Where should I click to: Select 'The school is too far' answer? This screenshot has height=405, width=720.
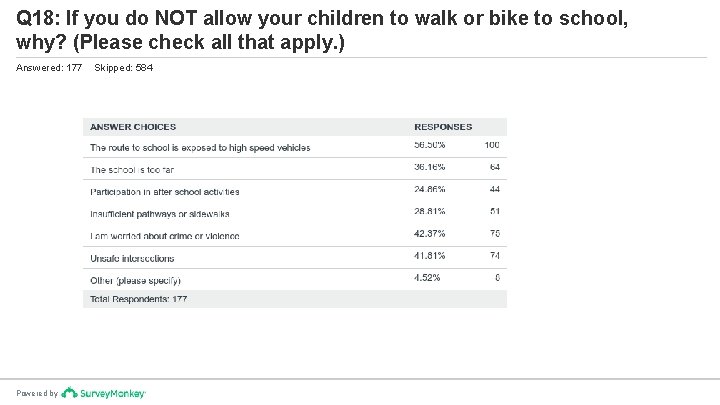point(132,170)
